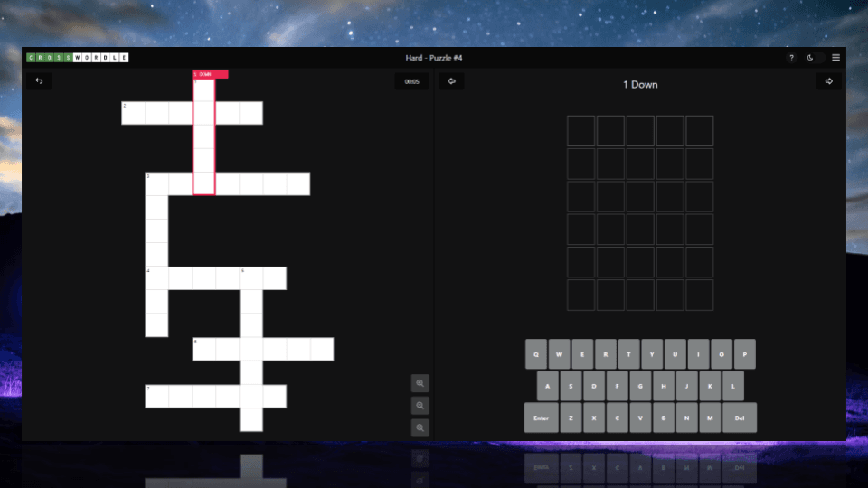
Task: Open the help question mark icon
Action: pyautogui.click(x=792, y=58)
